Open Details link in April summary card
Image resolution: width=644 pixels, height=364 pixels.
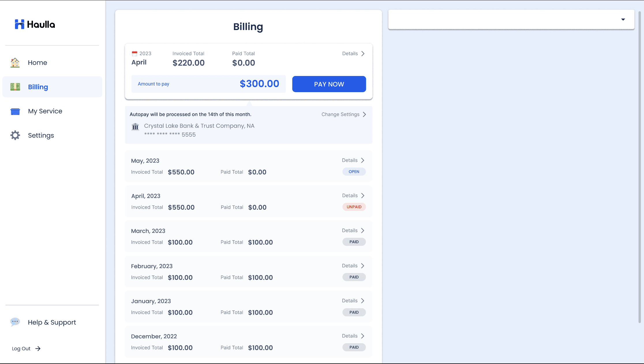[x=353, y=54]
